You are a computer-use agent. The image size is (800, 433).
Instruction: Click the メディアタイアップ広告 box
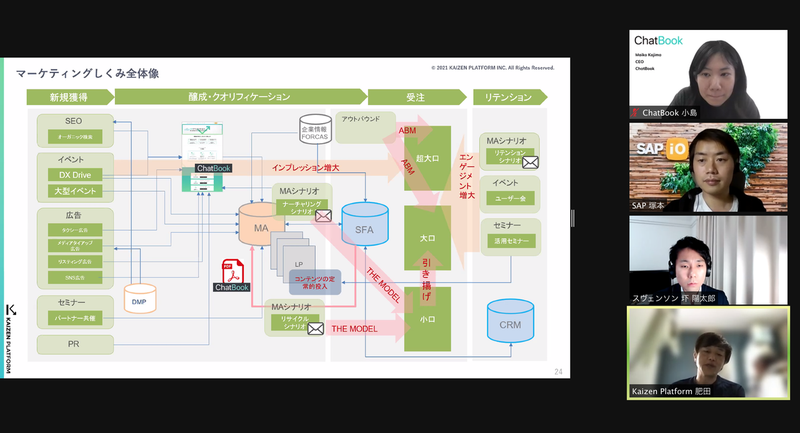[75, 245]
